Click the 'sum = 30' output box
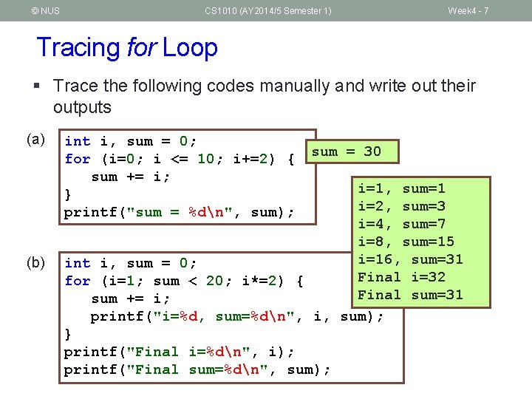This screenshot has height=399, width=532. point(352,151)
